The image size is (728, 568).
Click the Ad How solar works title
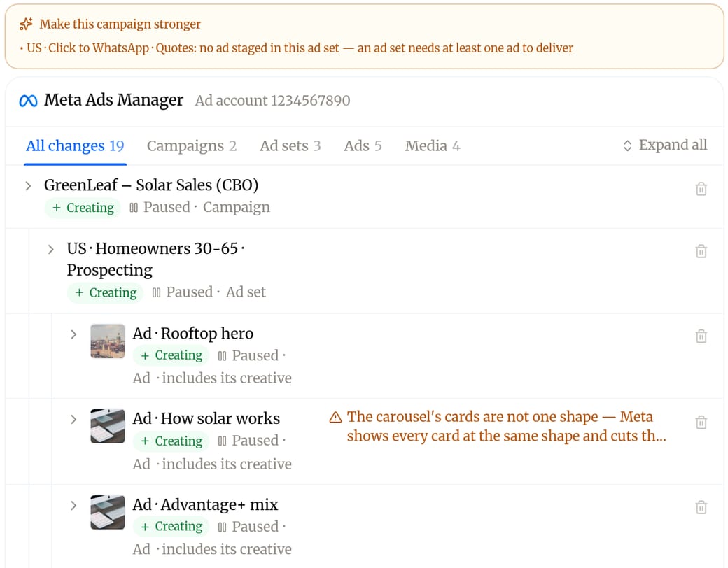[206, 418]
